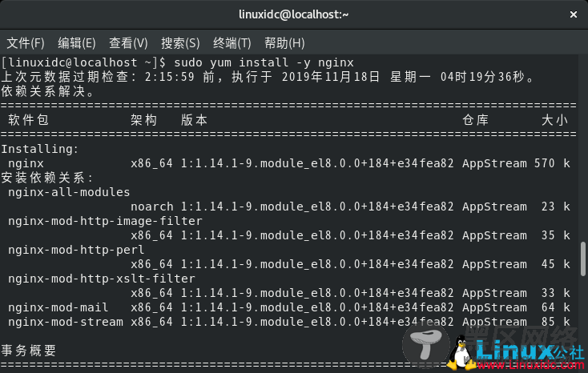Click the nginx-all-modules package name

[69, 192]
